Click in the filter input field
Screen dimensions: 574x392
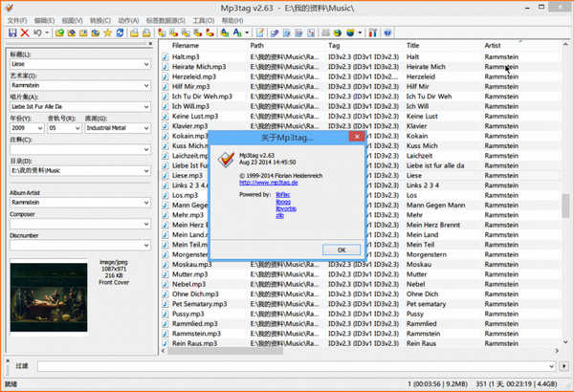pos(296,366)
